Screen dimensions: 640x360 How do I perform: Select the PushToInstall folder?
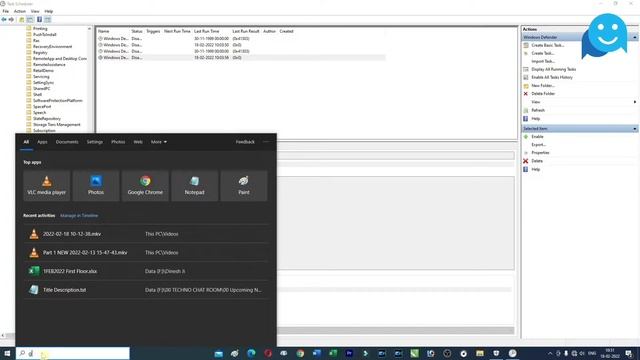(x=44, y=35)
